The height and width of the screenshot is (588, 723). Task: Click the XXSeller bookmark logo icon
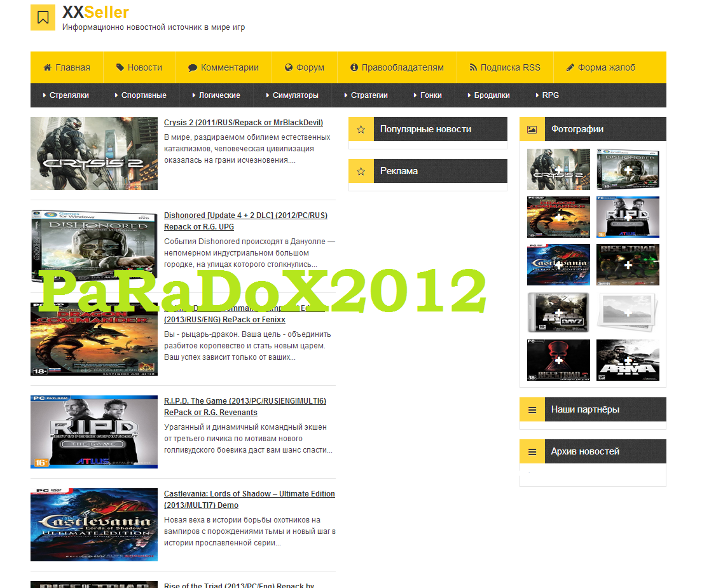pyautogui.click(x=43, y=18)
